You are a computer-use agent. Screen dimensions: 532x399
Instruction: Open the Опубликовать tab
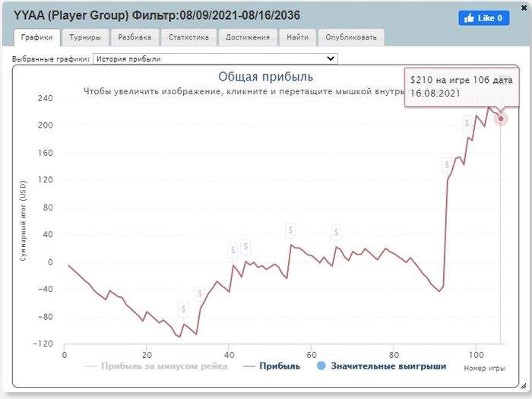pyautogui.click(x=351, y=37)
